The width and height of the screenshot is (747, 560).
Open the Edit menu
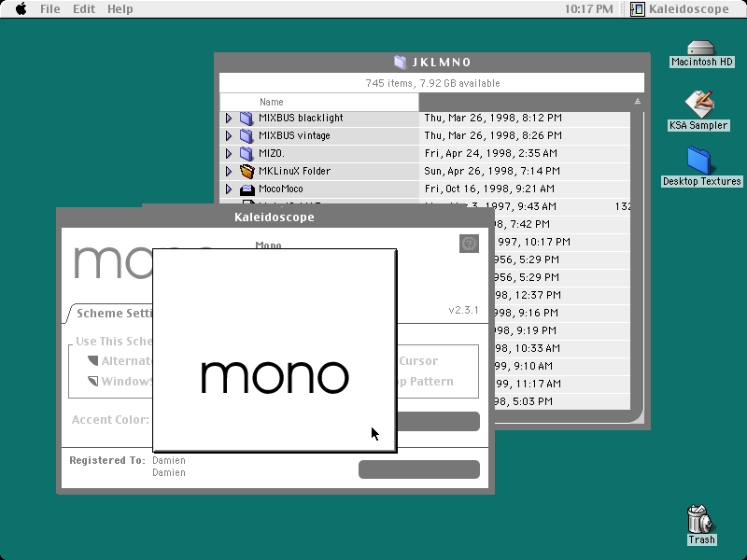coord(84,9)
